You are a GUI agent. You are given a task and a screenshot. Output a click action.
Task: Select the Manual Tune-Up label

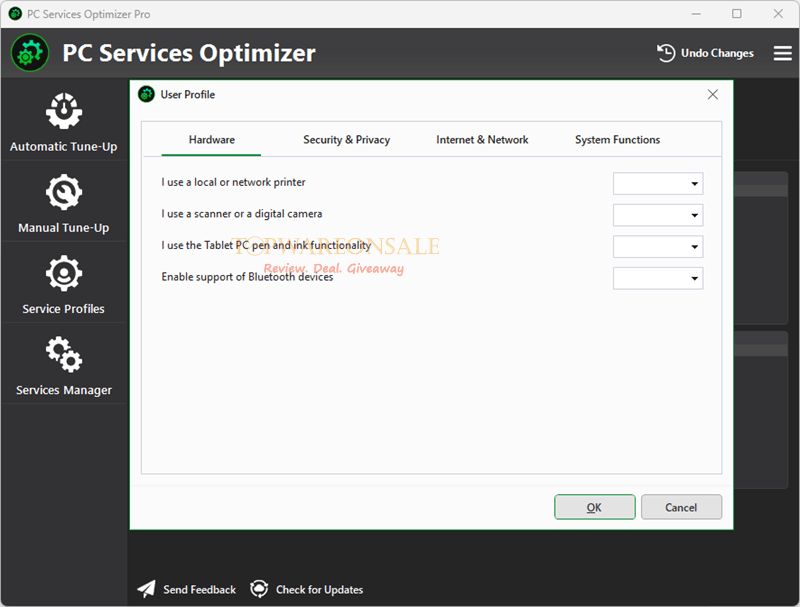point(64,228)
